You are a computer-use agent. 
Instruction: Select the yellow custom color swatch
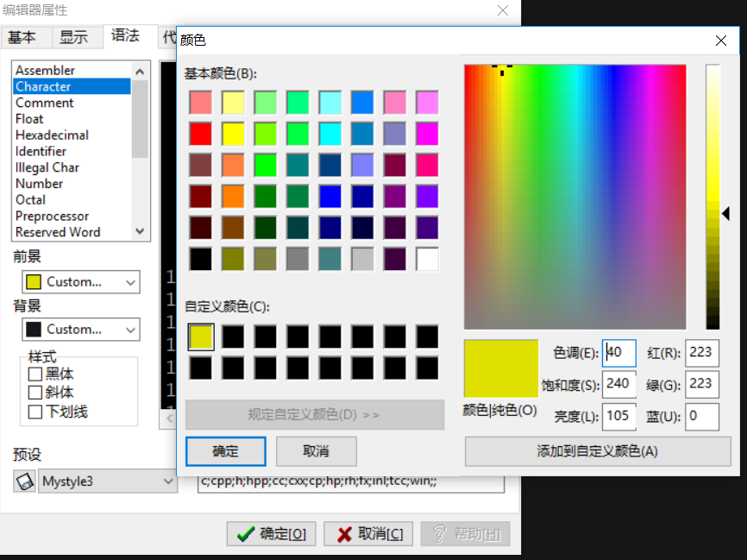click(x=201, y=337)
